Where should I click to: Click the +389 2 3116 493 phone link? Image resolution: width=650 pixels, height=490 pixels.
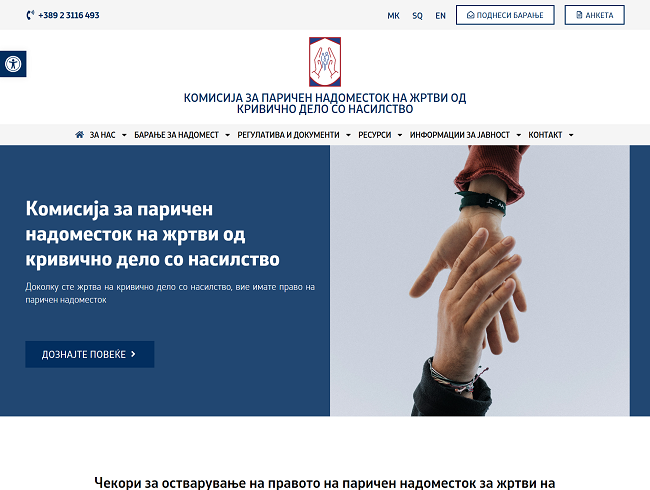coord(69,15)
